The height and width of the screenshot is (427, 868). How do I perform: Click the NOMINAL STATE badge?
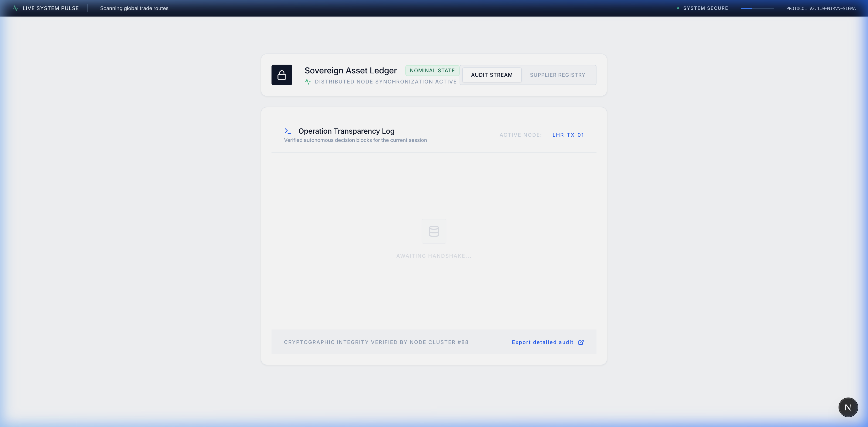(x=432, y=71)
